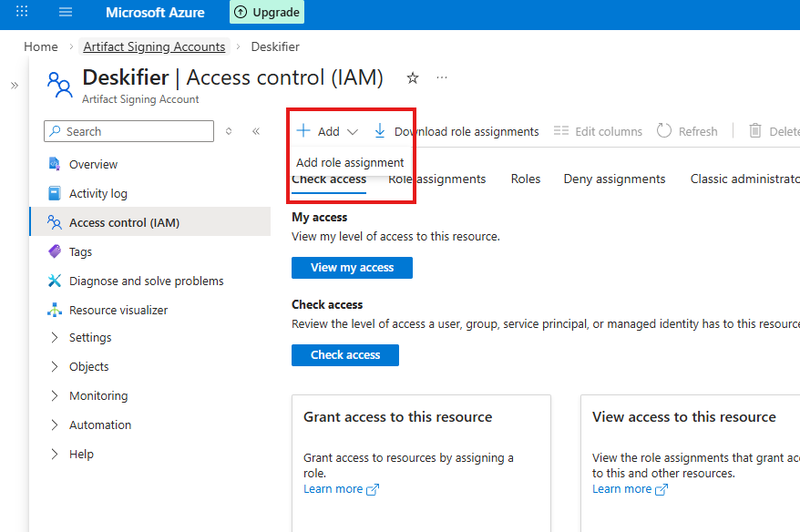Click the Deskifier resource people icon
The width and height of the screenshot is (800, 532).
[60, 84]
